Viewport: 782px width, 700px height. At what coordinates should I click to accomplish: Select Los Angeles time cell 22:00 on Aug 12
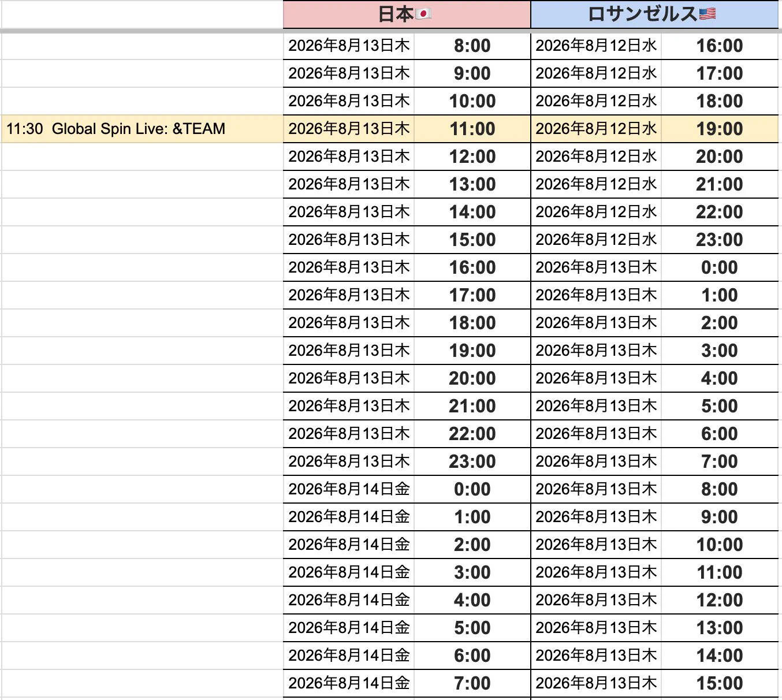click(x=720, y=212)
